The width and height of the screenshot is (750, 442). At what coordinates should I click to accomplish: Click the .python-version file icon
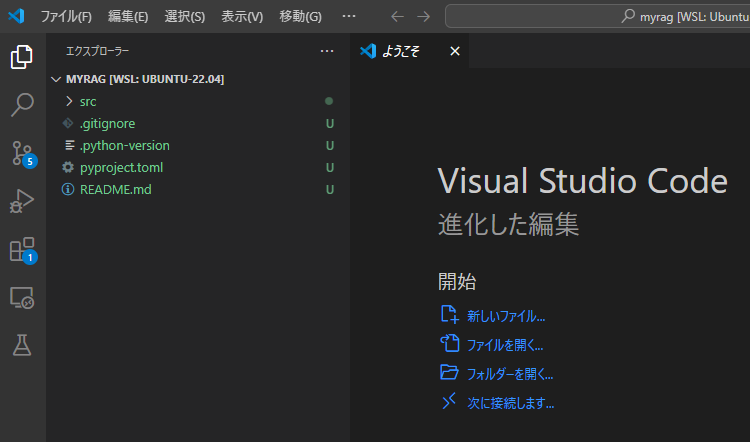coord(69,145)
